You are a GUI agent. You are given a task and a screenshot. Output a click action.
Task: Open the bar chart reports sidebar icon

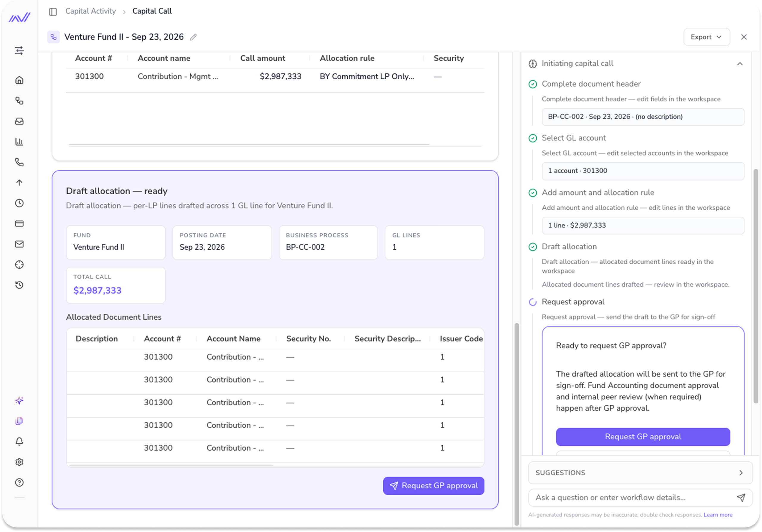point(19,142)
